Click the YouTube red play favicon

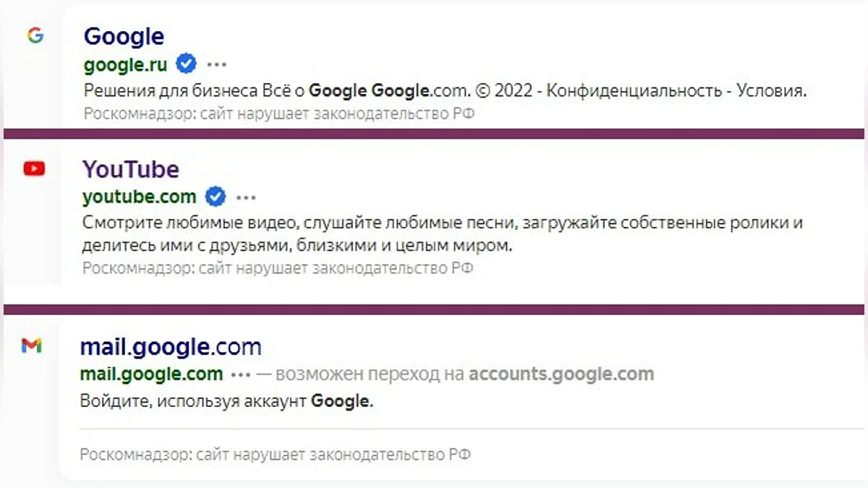pos(34,168)
